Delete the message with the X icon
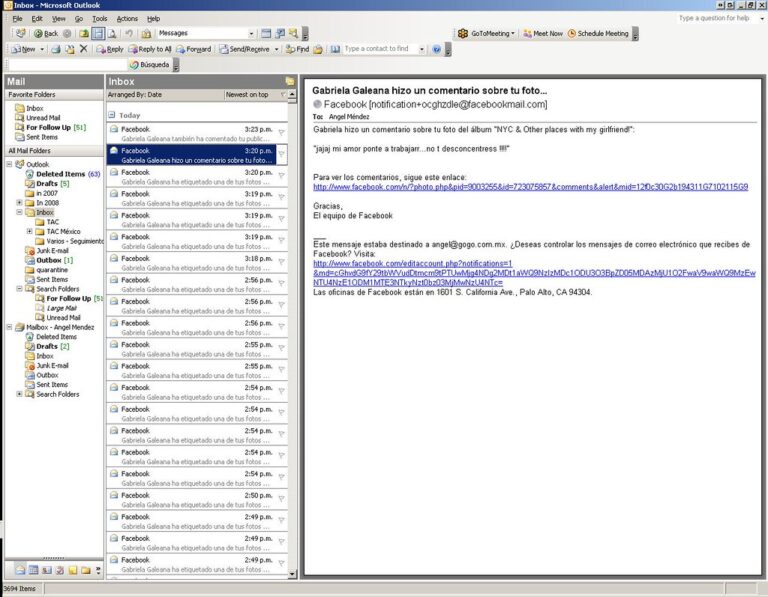The width and height of the screenshot is (768, 597). pyautogui.click(x=83, y=49)
